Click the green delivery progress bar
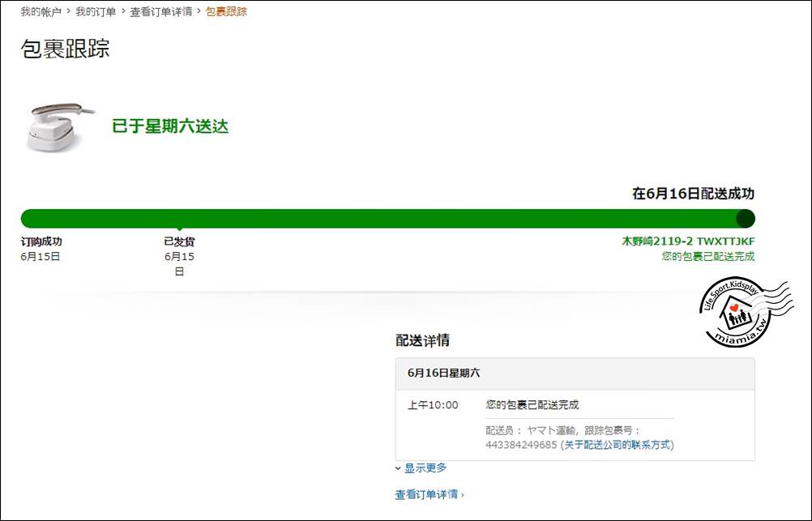 tap(381, 219)
